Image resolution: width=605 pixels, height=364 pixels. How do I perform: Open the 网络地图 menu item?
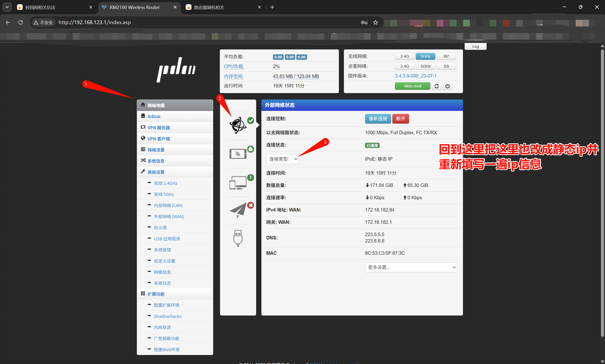click(175, 106)
